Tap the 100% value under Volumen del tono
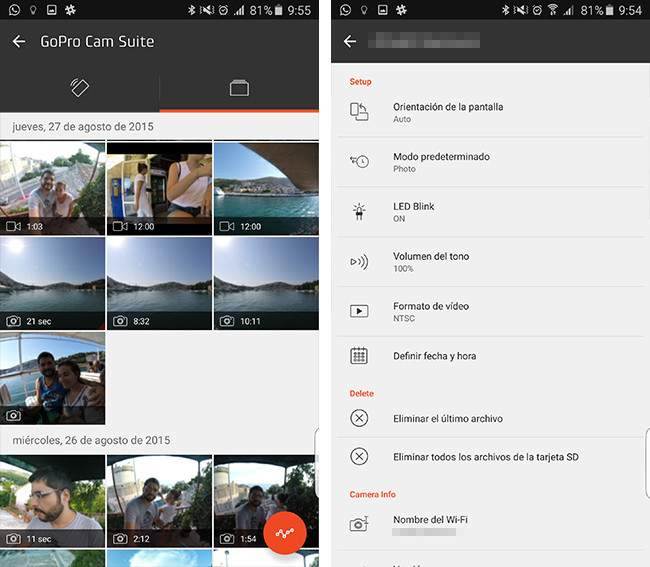The width and height of the screenshot is (650, 567). pyautogui.click(x=403, y=269)
